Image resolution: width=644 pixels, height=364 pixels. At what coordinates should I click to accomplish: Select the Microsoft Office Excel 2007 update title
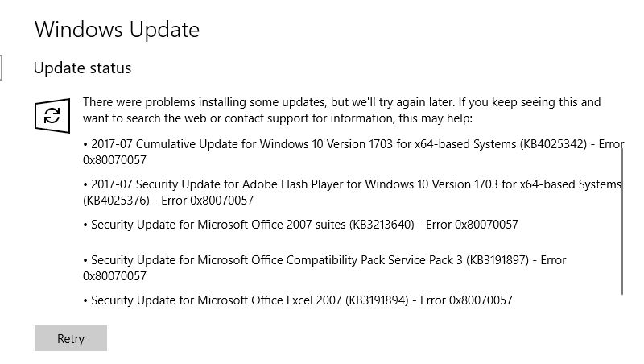coord(216,300)
